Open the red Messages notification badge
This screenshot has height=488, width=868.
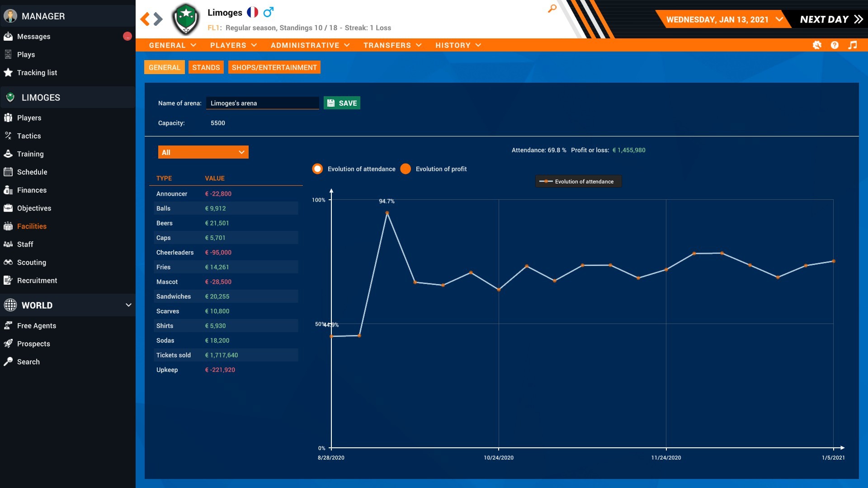(127, 37)
